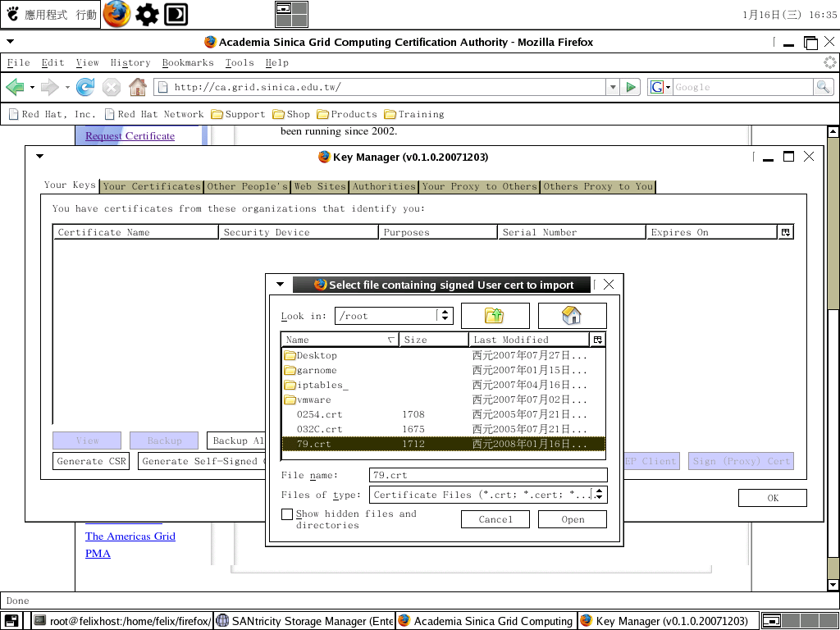
Task: Switch to SANtricity Storage Manager taskbar window
Action: coord(305,621)
